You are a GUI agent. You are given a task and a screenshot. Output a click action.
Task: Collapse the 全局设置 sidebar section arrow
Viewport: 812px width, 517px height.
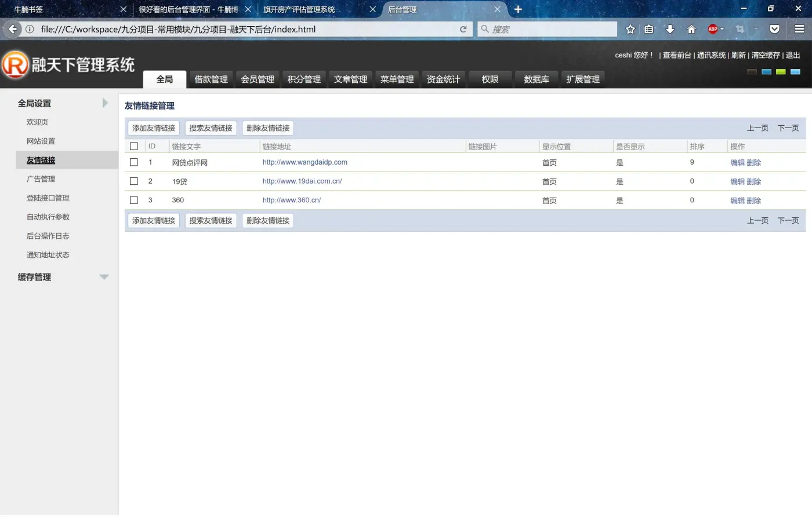tap(105, 103)
